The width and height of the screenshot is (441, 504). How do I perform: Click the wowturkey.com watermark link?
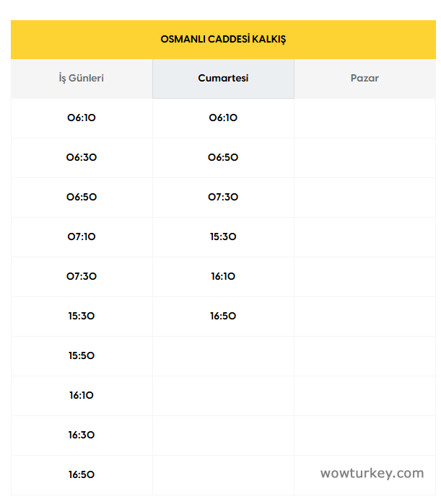[x=372, y=474]
